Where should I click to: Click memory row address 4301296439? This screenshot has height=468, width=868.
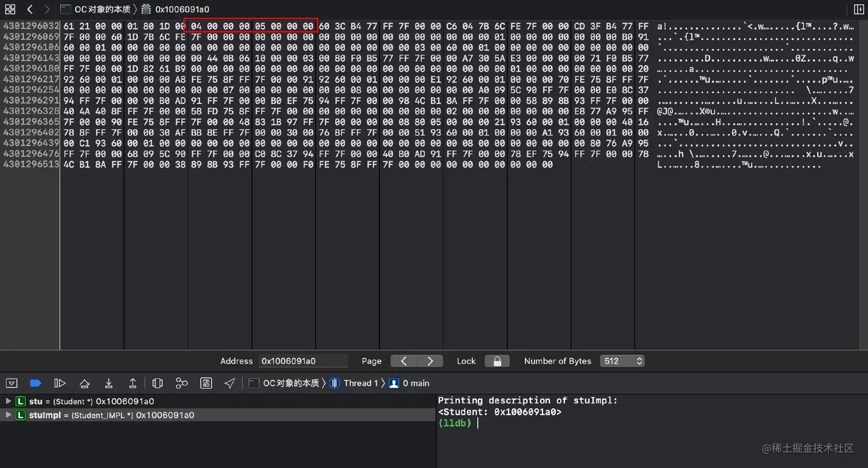(31, 143)
